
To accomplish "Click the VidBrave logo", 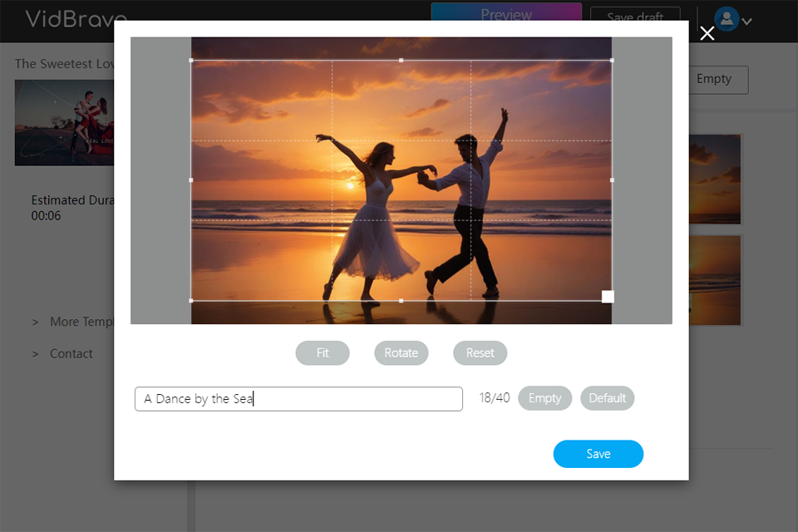I will tap(75, 19).
